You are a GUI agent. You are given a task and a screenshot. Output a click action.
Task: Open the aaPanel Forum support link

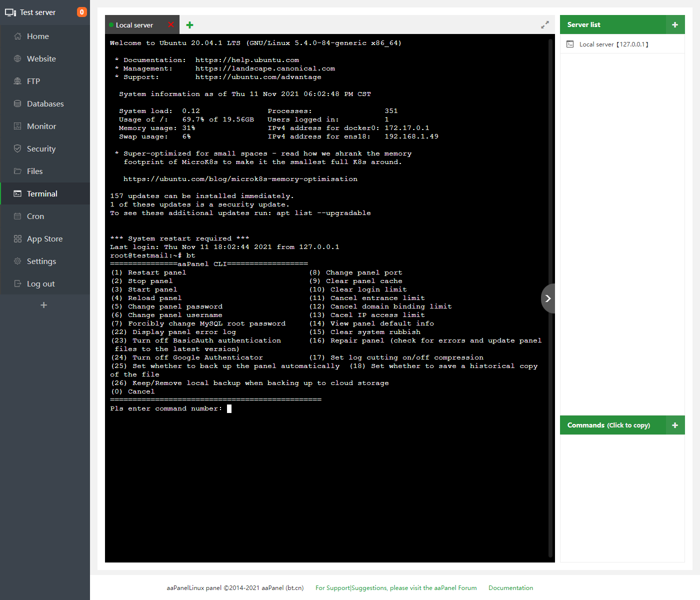pyautogui.click(x=396, y=588)
